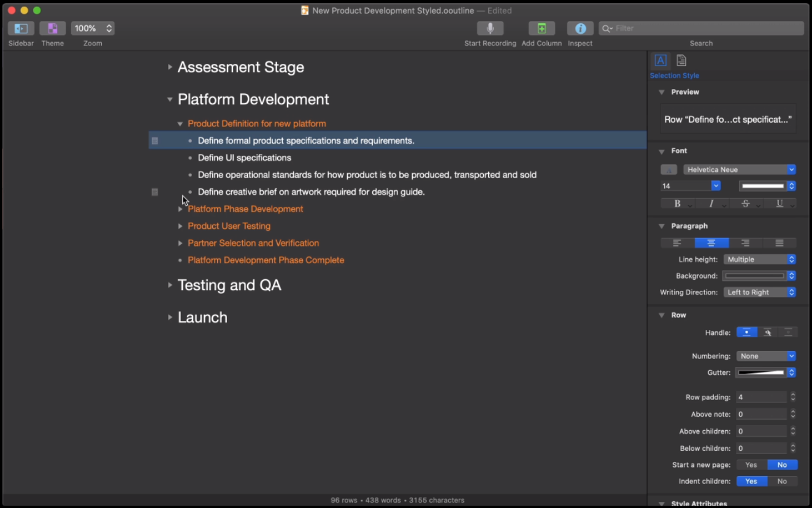Click the search magnifier icon in Filter field

[x=607, y=28]
